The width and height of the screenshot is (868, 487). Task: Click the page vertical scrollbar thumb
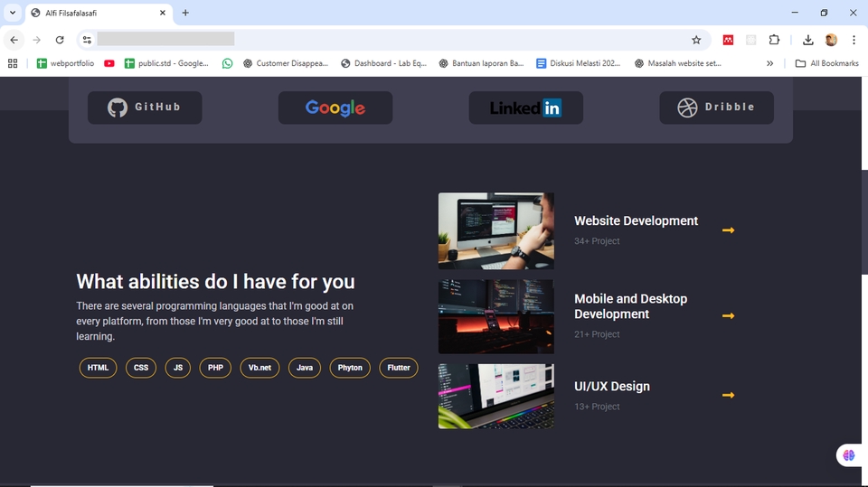(864, 222)
